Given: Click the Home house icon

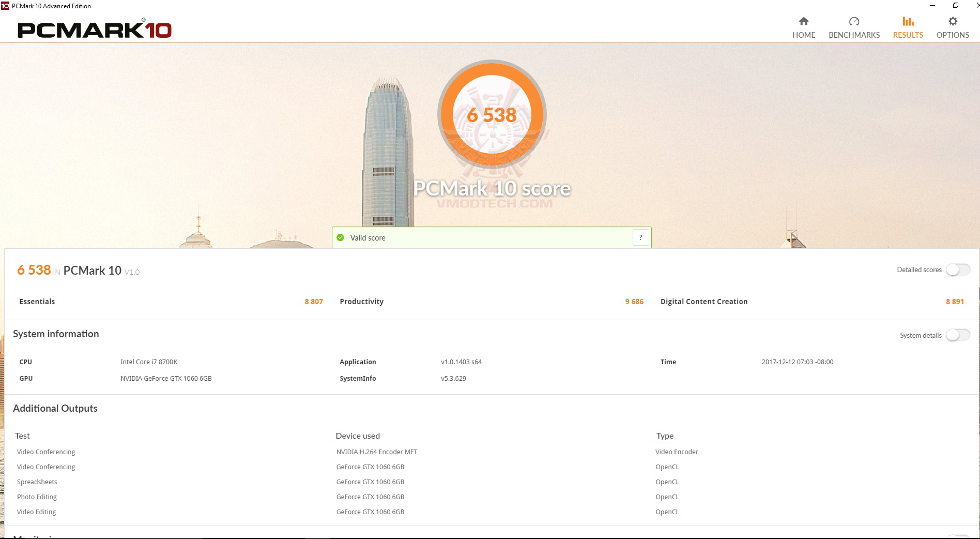Looking at the screenshot, I should [803, 21].
